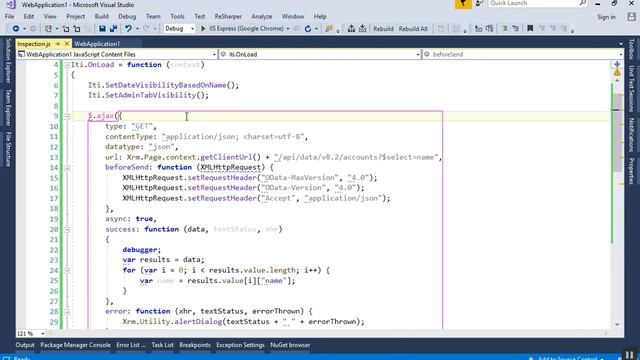Click the Sign in link
Image resolution: width=640 pixels, height=360 pixels.
click(606, 17)
